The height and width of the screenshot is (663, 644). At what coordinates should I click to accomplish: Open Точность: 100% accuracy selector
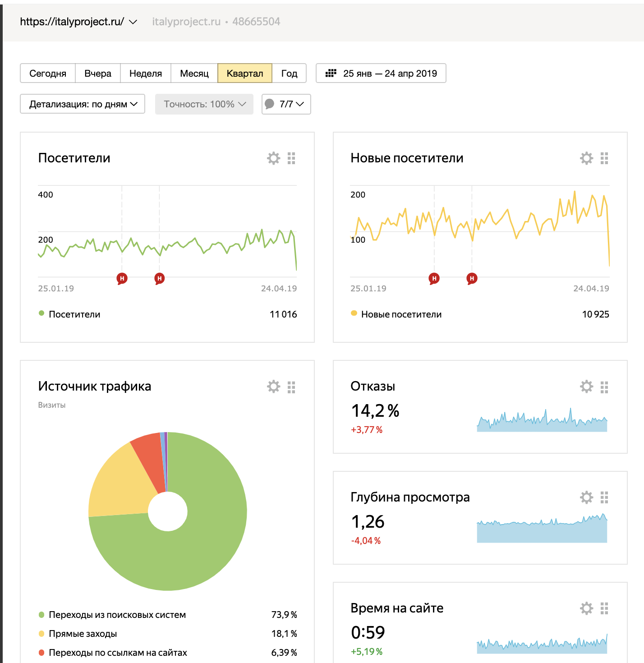(x=204, y=104)
